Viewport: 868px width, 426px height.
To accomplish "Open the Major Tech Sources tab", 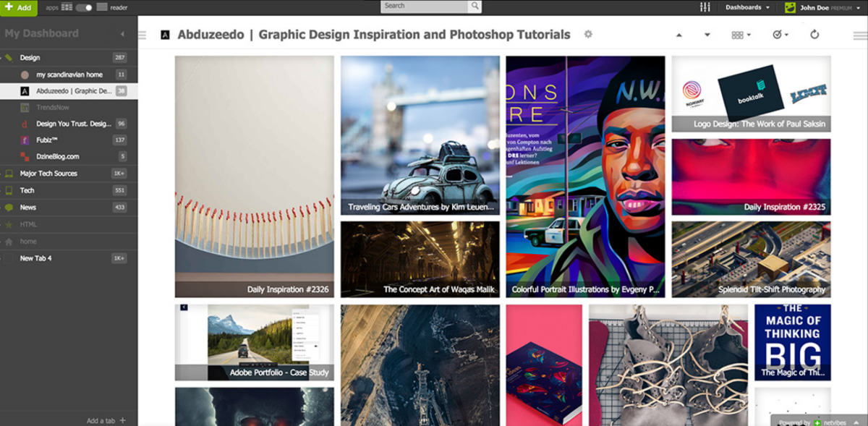I will 69,174.
